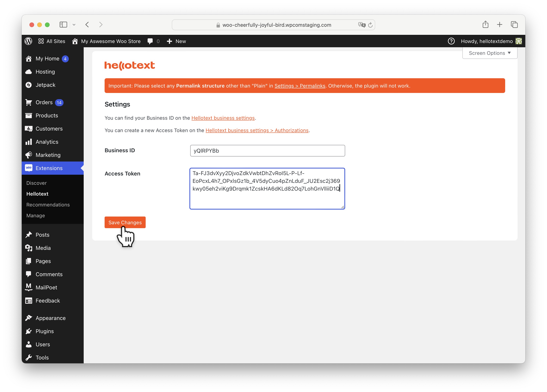Open the Settings > Permalinks link

(300, 86)
